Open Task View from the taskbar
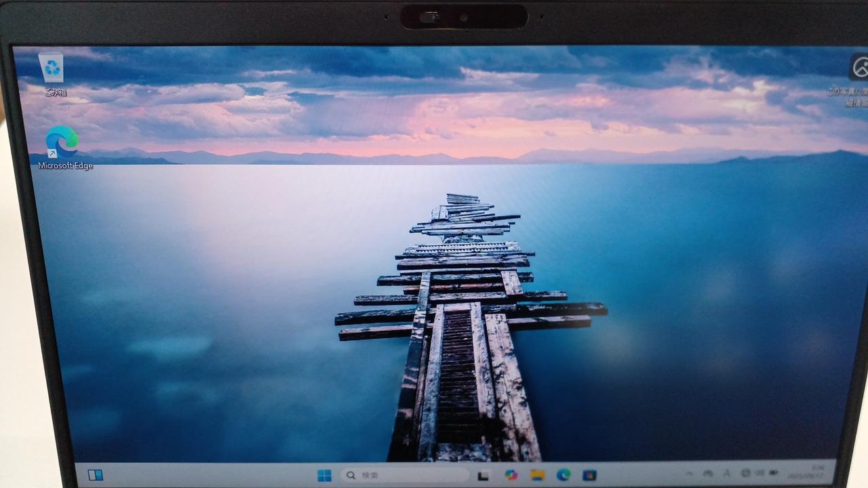This screenshot has height=488, width=868. tap(484, 475)
